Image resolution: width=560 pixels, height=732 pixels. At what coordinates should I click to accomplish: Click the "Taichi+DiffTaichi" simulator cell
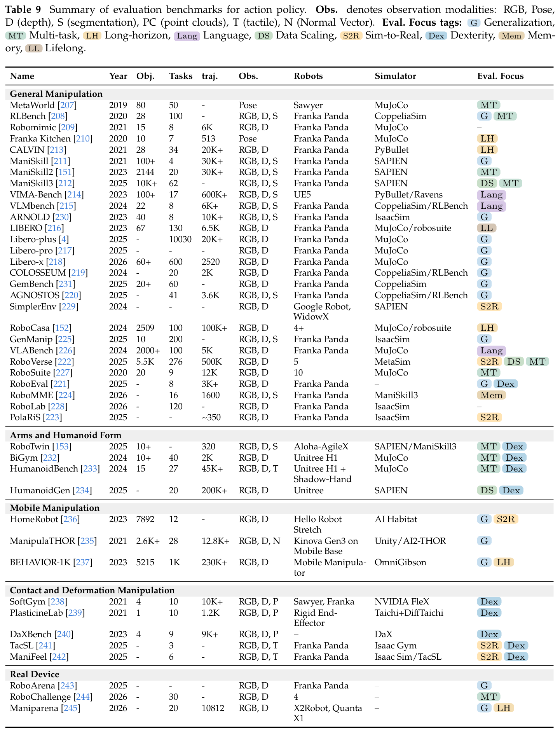[409, 613]
